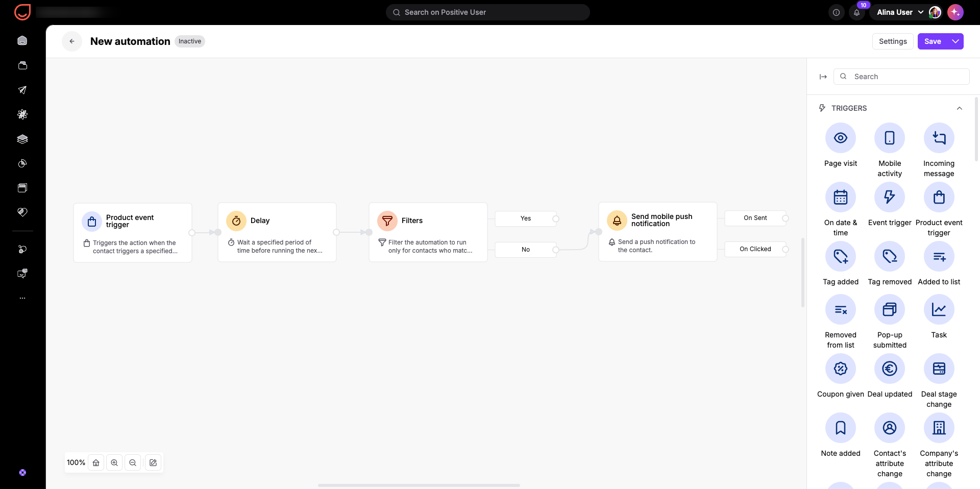Image resolution: width=980 pixels, height=489 pixels.
Task: Open notifications bell with 10 badge
Action: [x=857, y=12]
